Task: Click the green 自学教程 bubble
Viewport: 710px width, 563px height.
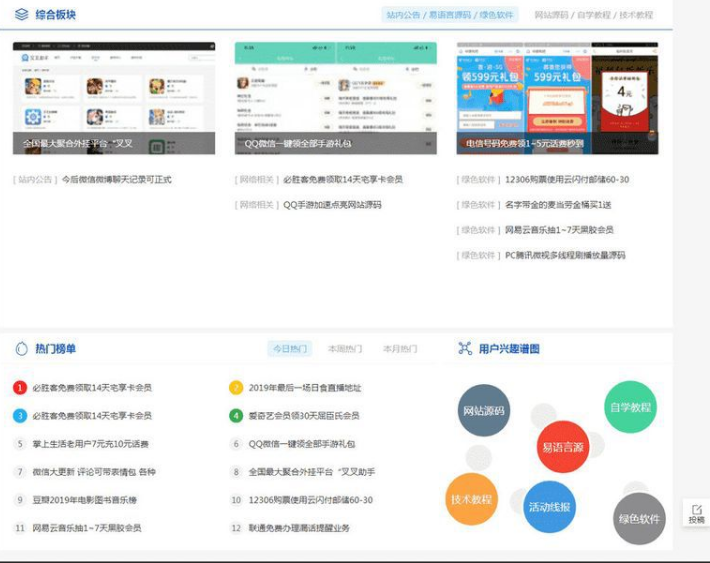Action: pyautogui.click(x=630, y=407)
